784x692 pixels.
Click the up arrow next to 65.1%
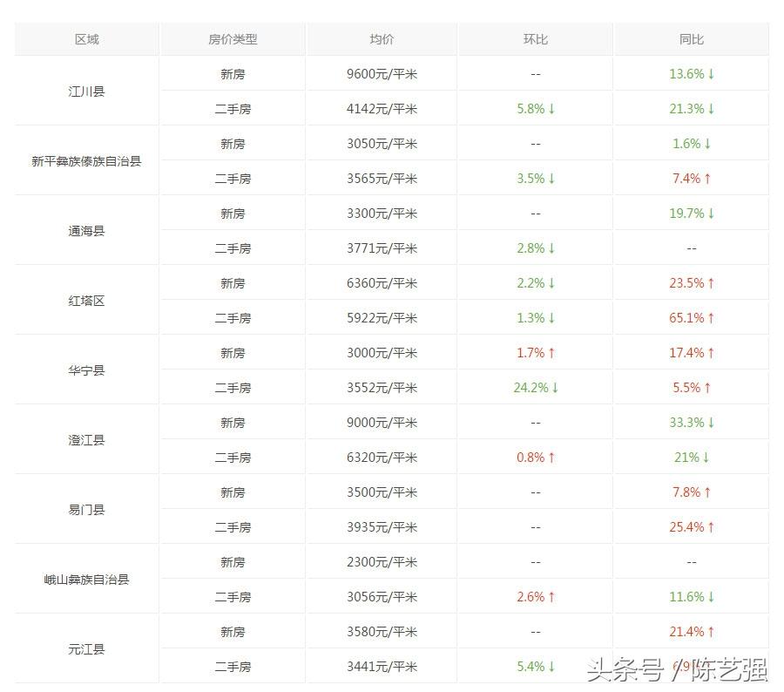(x=711, y=318)
